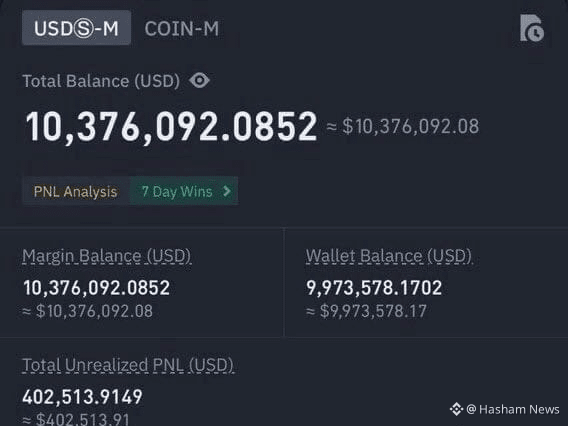Expand 7 Day Wins chevron arrow
Screen dimensions: 568x426
[x=227, y=191]
